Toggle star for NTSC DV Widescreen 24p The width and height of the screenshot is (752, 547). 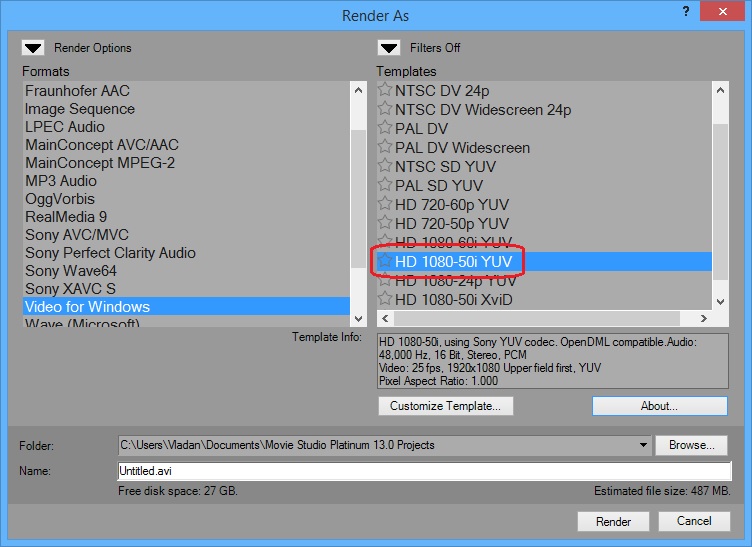click(385, 109)
